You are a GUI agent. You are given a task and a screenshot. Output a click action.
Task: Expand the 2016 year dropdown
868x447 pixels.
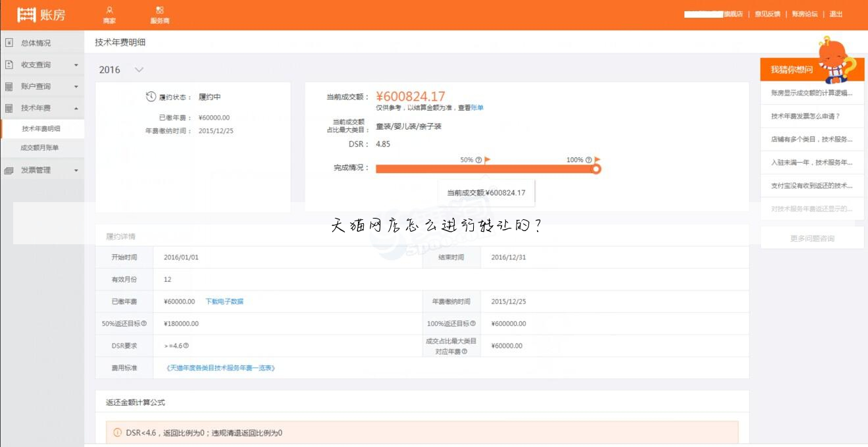[x=139, y=70]
